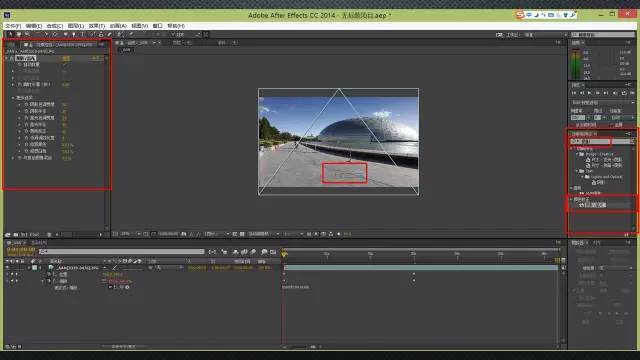Select the Selection arrow tool in the toolbar
This screenshot has width=640, height=360.
pyautogui.click(x=11, y=35)
